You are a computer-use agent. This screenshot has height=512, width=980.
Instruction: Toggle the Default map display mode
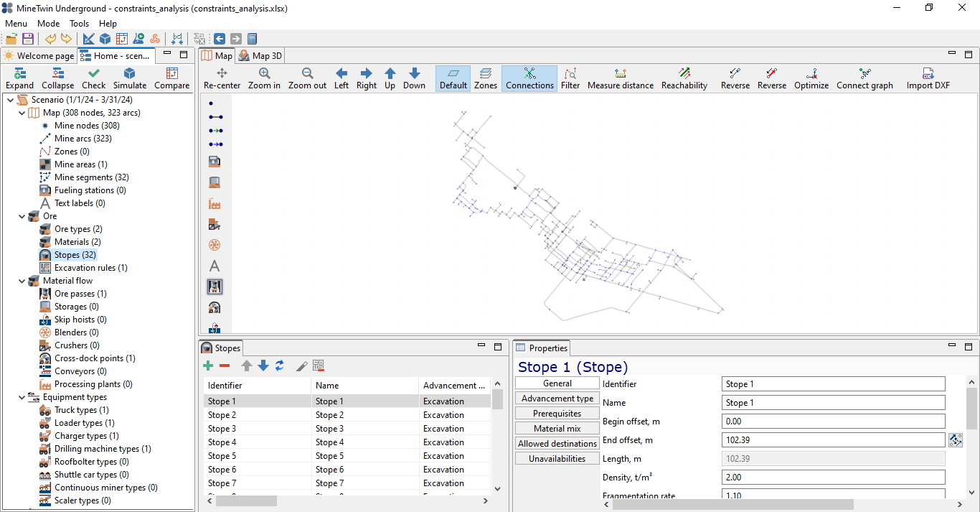click(x=453, y=78)
